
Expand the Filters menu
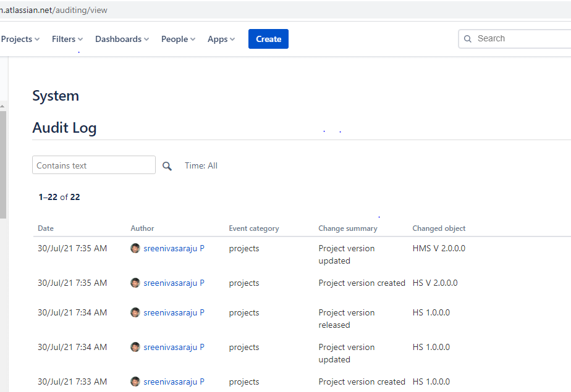point(67,39)
